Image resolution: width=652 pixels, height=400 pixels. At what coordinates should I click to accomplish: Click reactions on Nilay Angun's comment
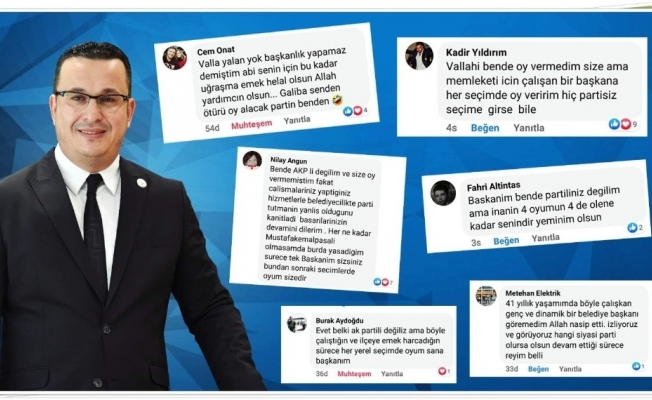point(383,282)
